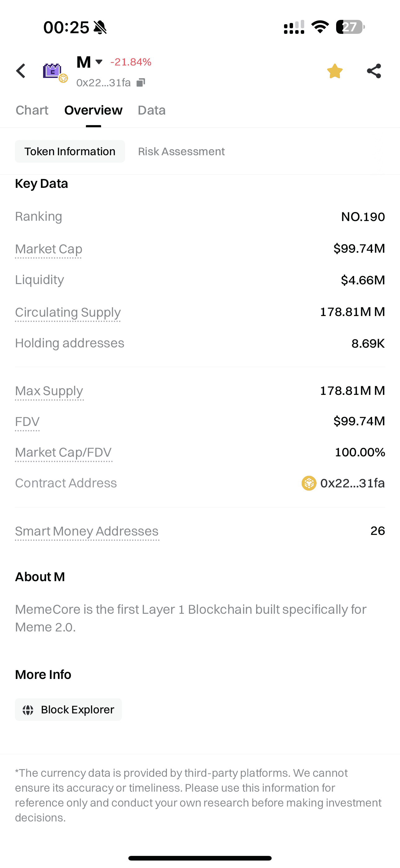Expand the M token dropdown arrow
The width and height of the screenshot is (400, 868).
pos(99,62)
